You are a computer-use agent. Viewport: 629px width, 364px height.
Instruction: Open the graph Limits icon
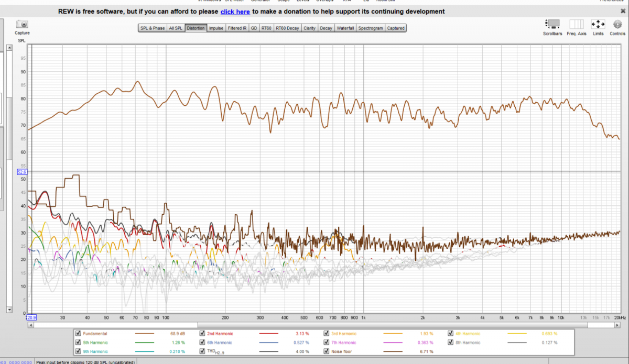tap(598, 24)
